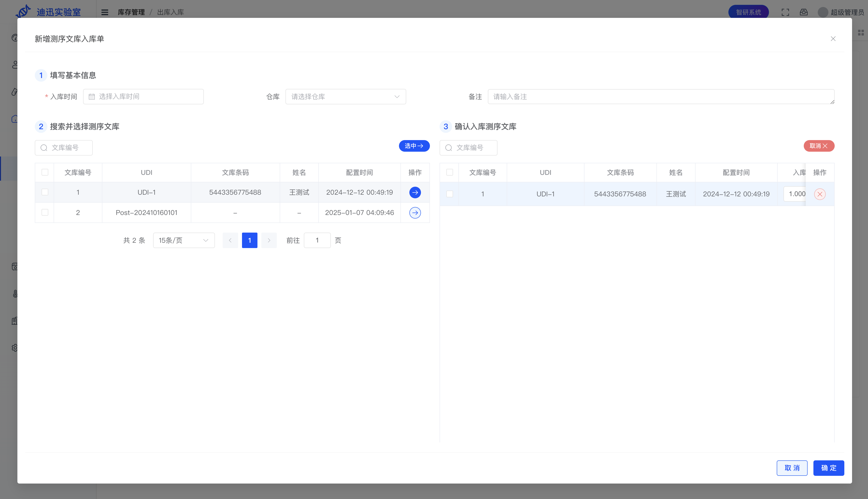Move library row Post-202410160101 with arrow
Screen dimensions: 868x499
(x=415, y=213)
